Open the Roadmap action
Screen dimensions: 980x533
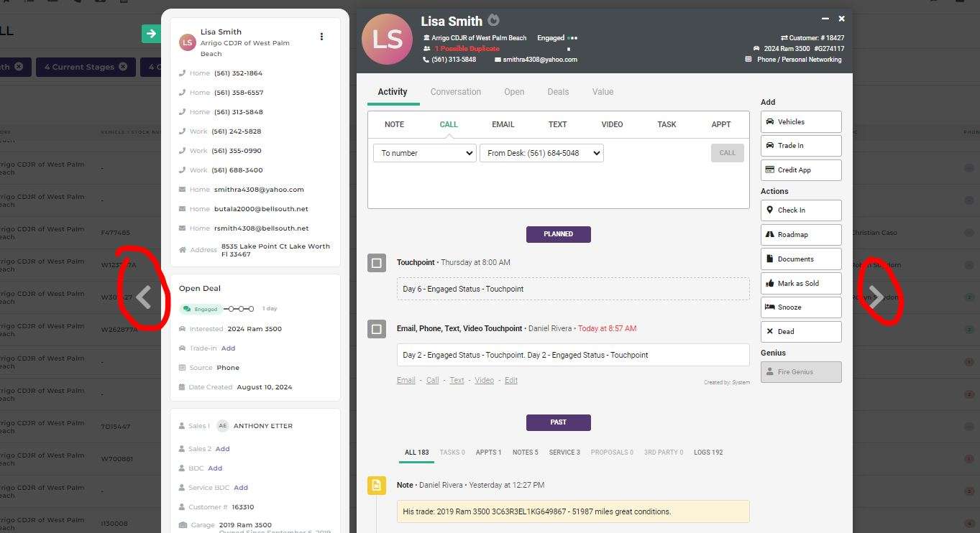pyautogui.click(x=801, y=235)
